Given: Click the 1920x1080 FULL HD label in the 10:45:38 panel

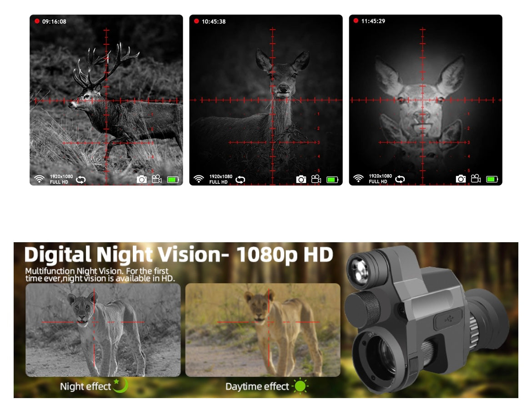Looking at the screenshot, I should pos(221,179).
